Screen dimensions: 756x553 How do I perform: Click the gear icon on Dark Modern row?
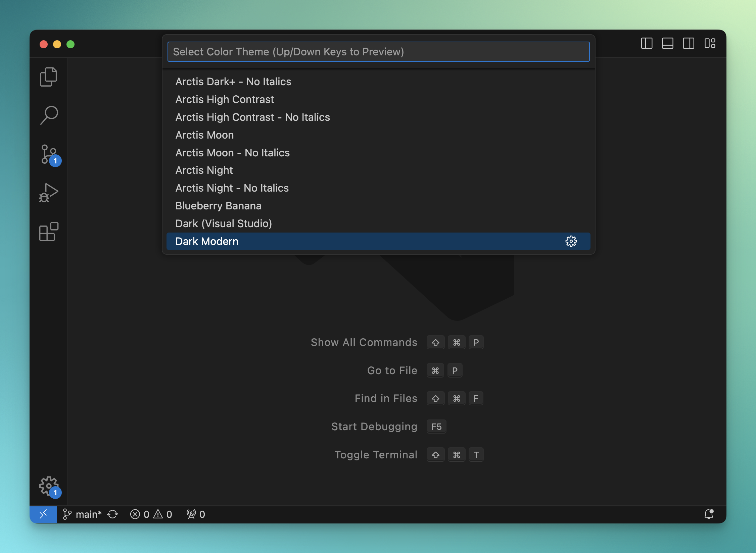pos(571,241)
